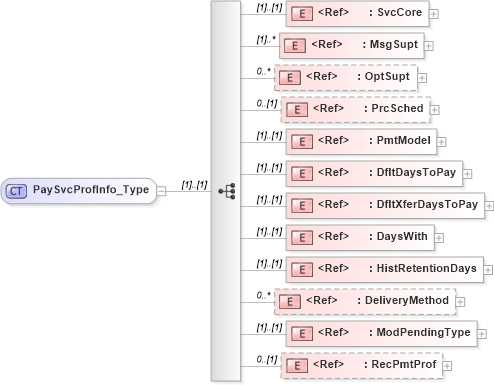Expand the PmtModel element

coord(441,142)
